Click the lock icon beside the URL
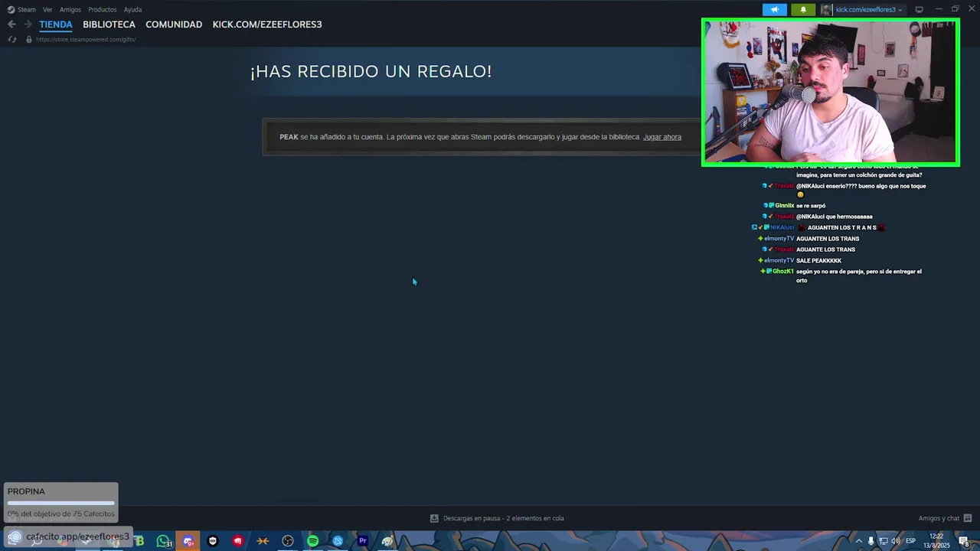Viewport: 980px width, 551px height. click(28, 39)
